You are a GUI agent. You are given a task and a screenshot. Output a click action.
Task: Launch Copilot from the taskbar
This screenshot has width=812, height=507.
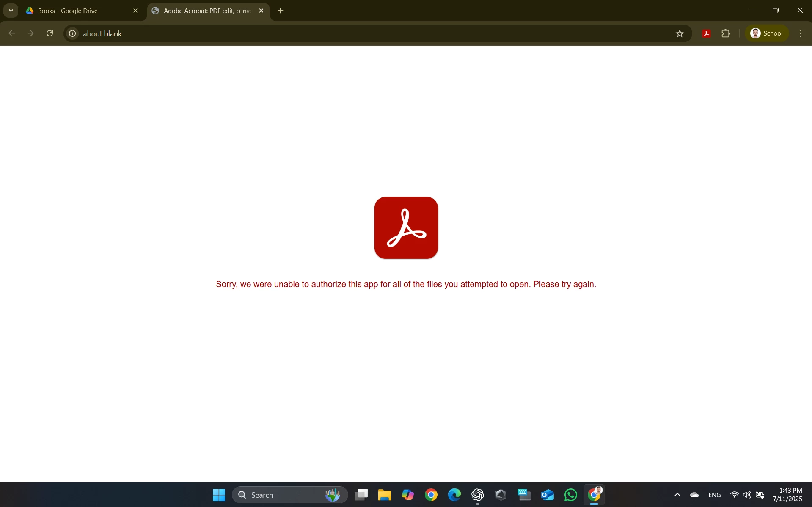408,495
